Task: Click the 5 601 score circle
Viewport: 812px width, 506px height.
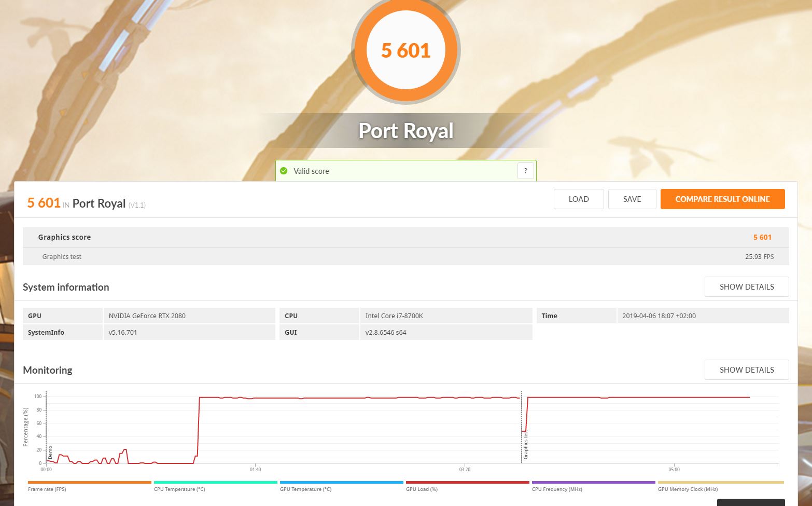Action: (406, 50)
